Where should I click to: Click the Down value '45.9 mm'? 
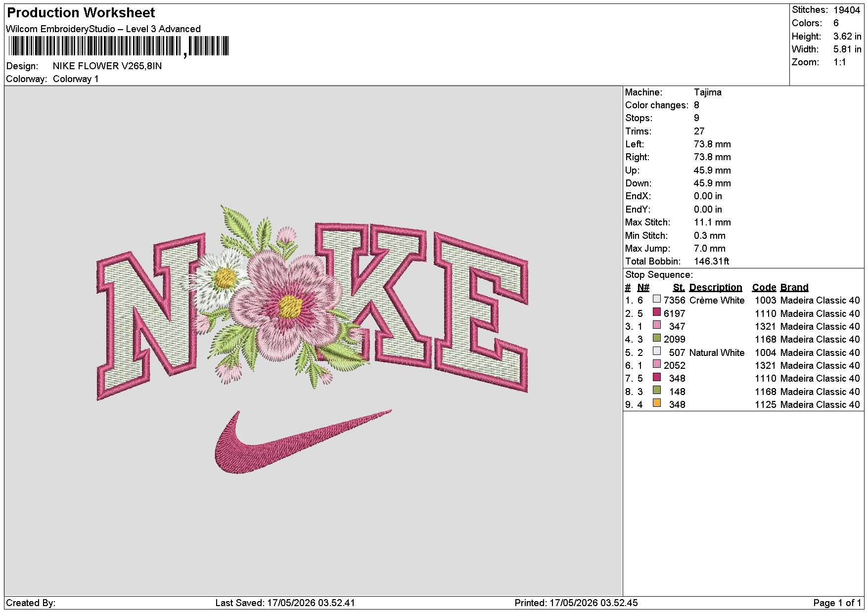tap(712, 183)
